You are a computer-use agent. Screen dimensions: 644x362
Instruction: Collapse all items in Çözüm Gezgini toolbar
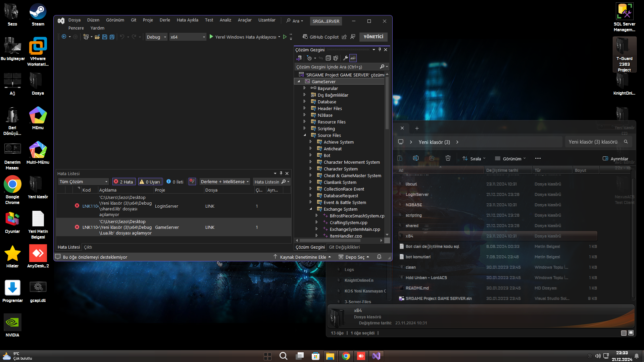328,58
